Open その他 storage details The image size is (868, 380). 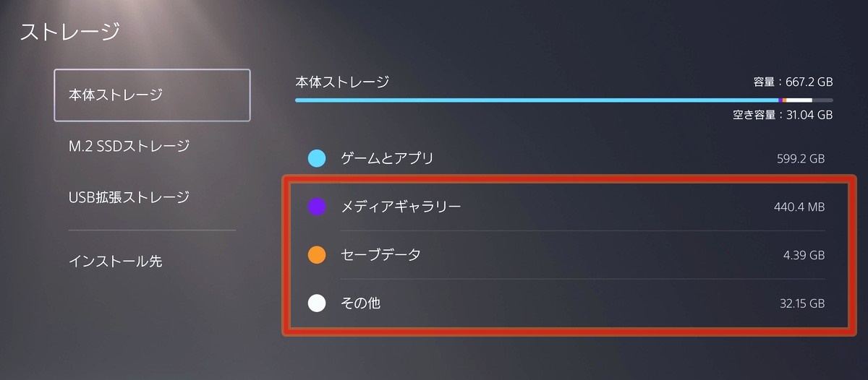coord(360,303)
